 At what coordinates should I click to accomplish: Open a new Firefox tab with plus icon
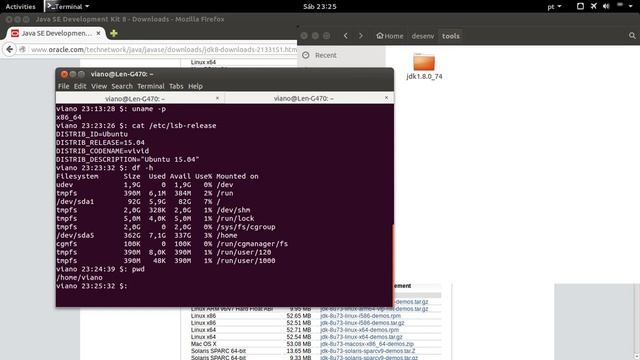[x=113, y=33]
